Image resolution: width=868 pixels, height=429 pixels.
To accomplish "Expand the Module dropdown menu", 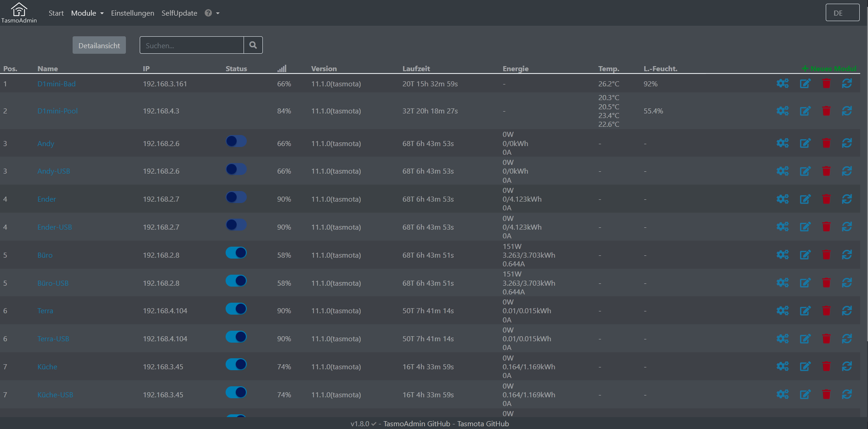I will (x=87, y=13).
